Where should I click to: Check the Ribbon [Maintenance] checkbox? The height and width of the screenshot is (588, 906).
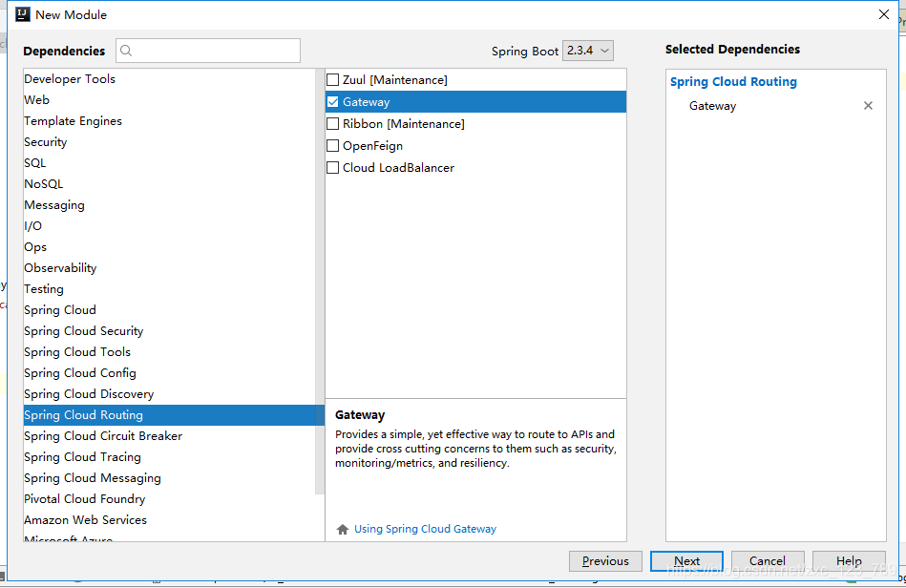click(x=333, y=123)
